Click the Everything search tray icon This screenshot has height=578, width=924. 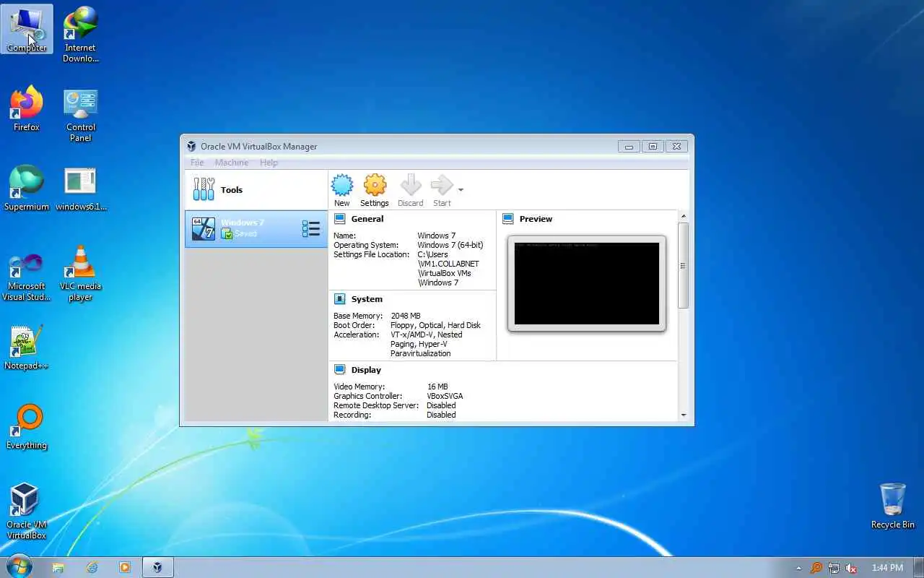[816, 568]
